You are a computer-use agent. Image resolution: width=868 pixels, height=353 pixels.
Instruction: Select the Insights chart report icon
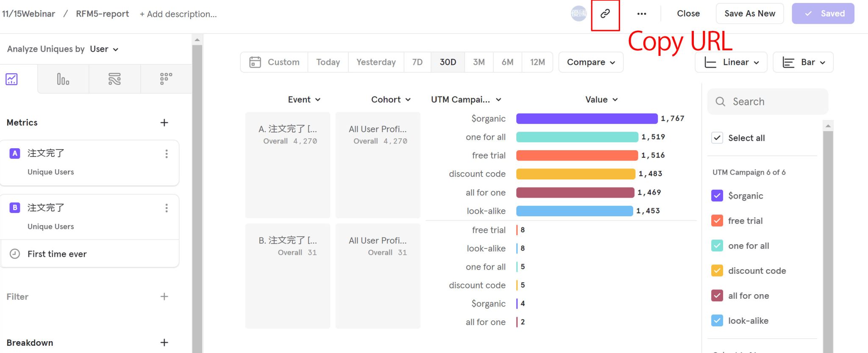point(11,79)
